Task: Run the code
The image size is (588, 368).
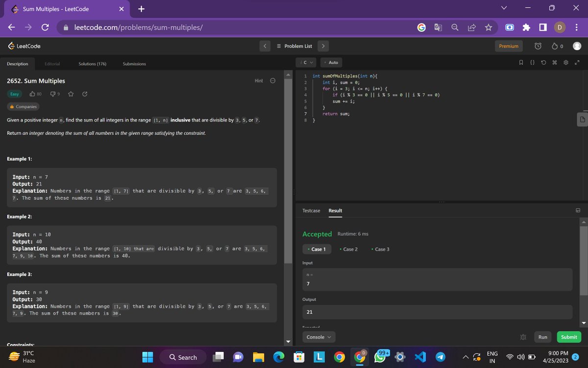Action: click(x=542, y=337)
